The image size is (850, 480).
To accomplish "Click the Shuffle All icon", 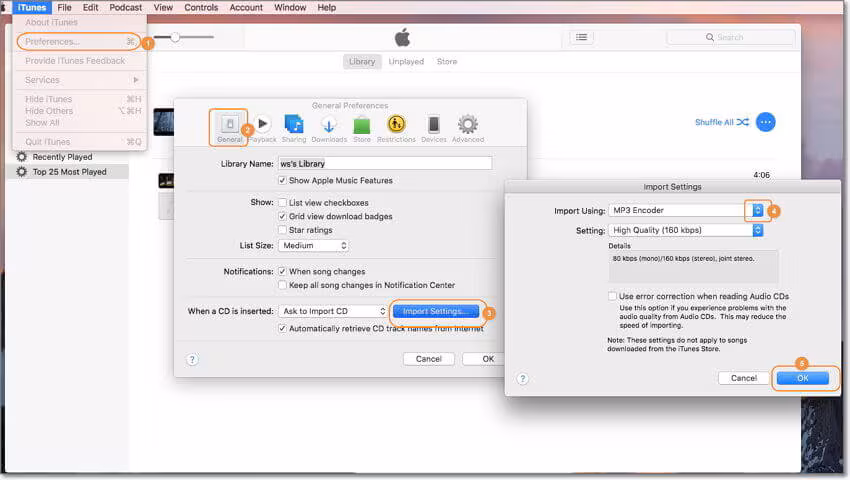I will tap(743, 122).
